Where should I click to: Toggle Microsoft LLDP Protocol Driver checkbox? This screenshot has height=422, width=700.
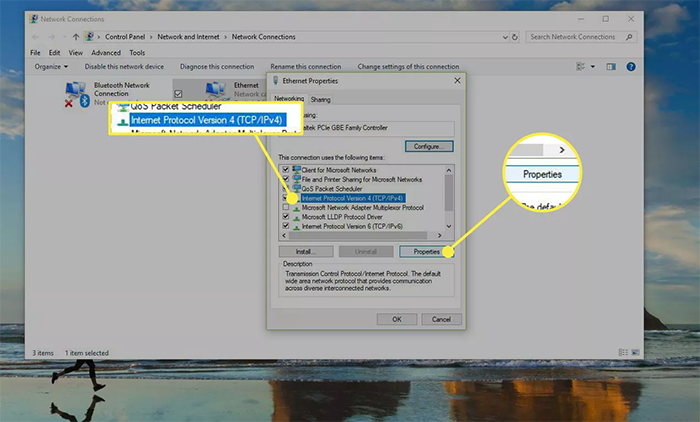[286, 217]
